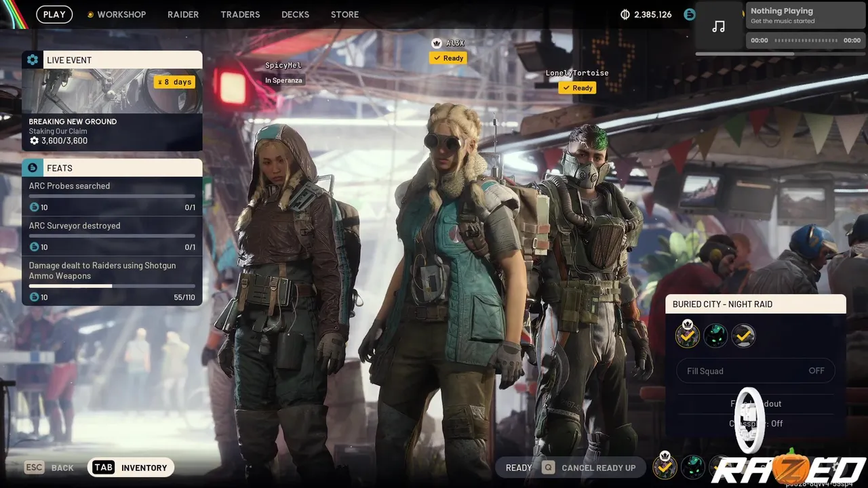Switch to the WORKSHOP tab
The image size is (868, 488).
point(117,14)
